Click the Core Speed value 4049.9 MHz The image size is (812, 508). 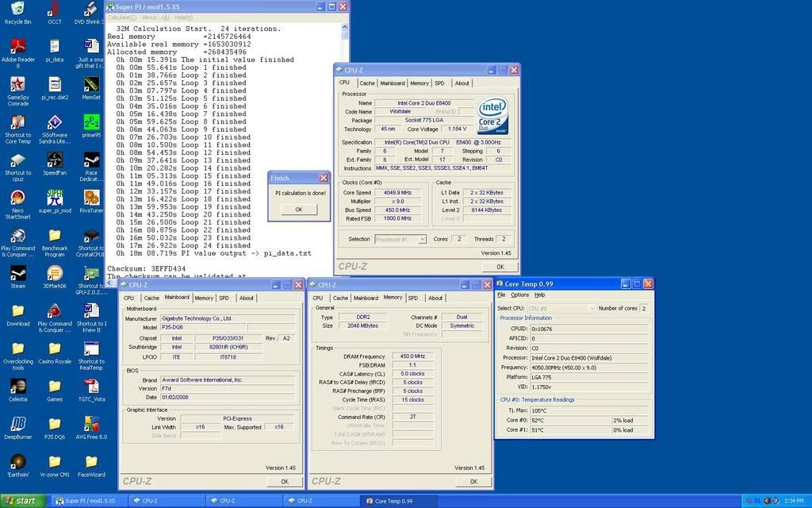click(x=398, y=193)
